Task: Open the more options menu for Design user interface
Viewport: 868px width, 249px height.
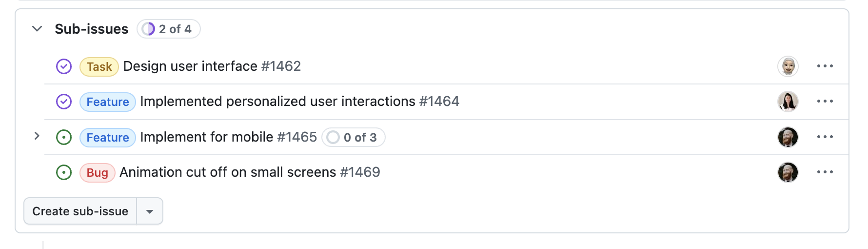Action: coord(825,66)
